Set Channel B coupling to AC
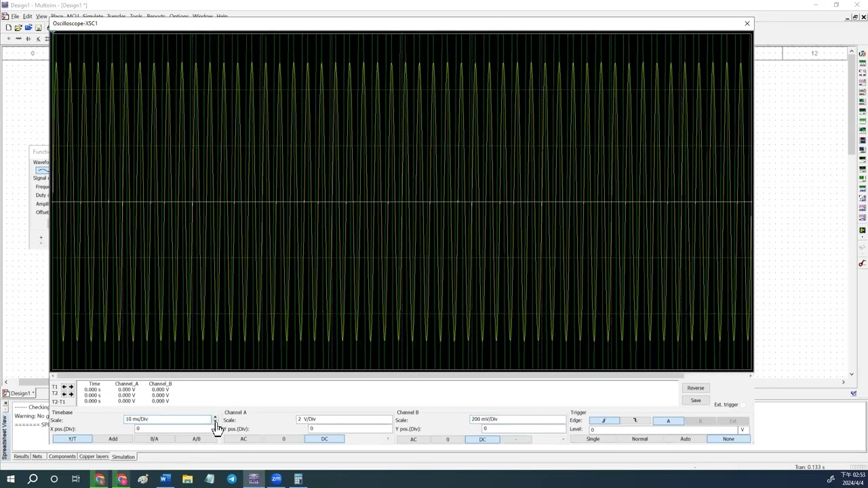Screen dimensions: 868x488 (413, 439)
